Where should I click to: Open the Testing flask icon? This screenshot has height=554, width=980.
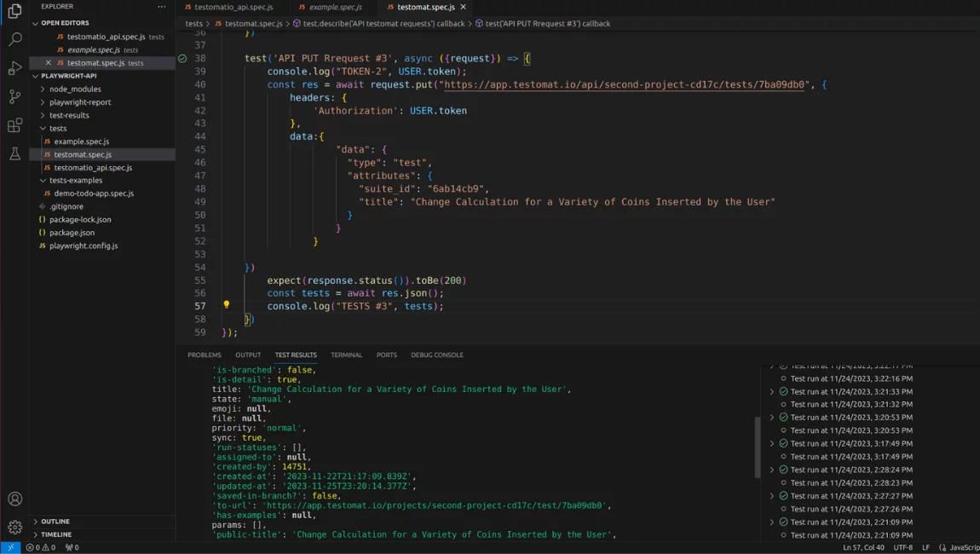(x=14, y=154)
